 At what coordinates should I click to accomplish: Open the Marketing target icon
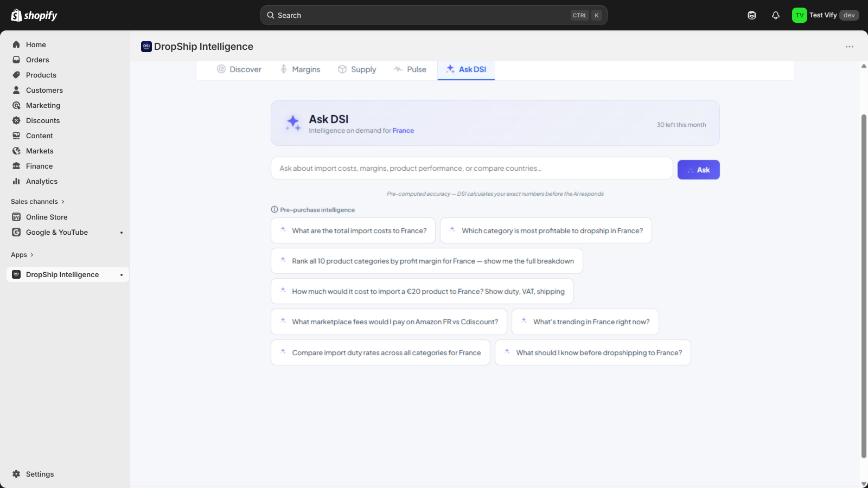16,105
